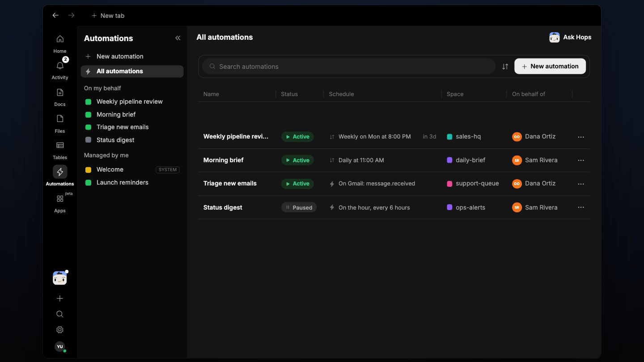Open Apps beta from the sidebar
644x362 pixels.
(x=60, y=203)
